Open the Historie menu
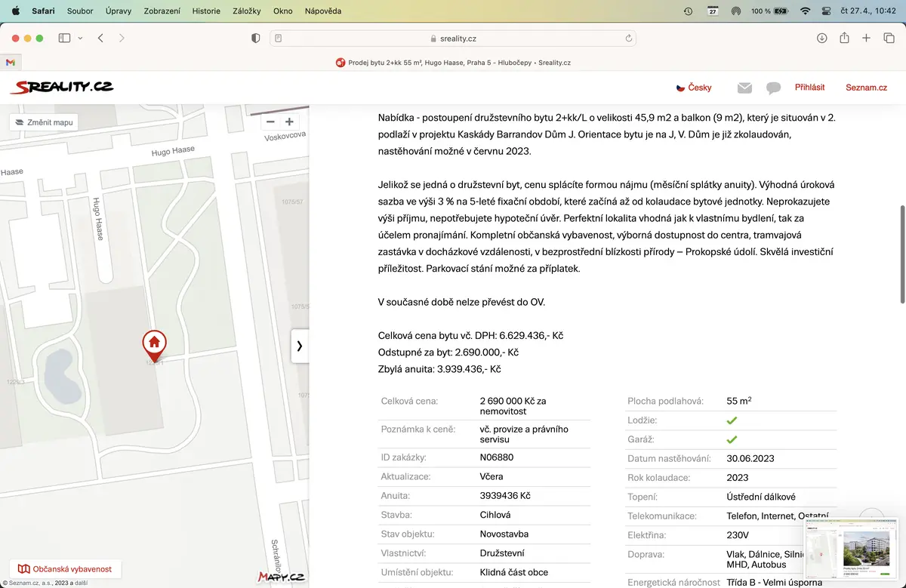Viewport: 906px width, 588px height. [x=206, y=11]
